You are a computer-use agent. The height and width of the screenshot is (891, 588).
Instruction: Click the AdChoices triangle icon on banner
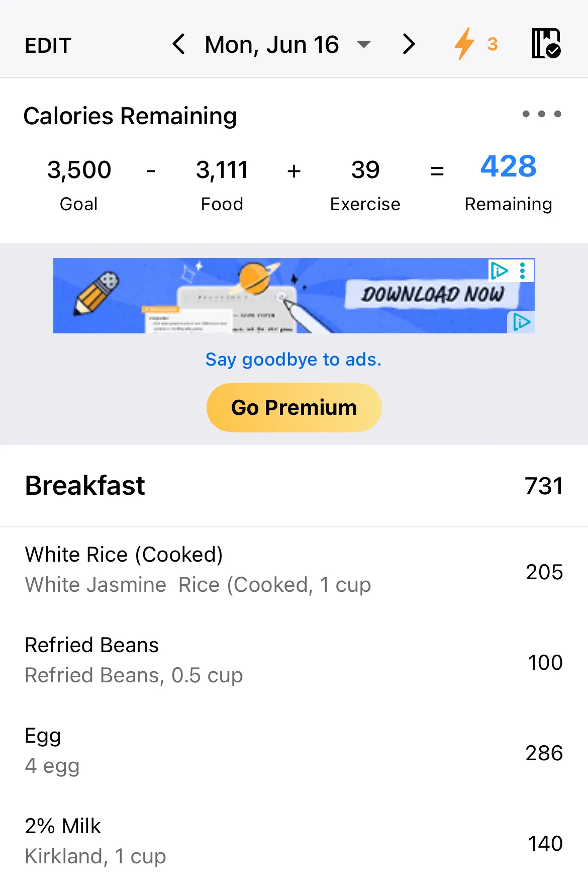[x=500, y=271]
